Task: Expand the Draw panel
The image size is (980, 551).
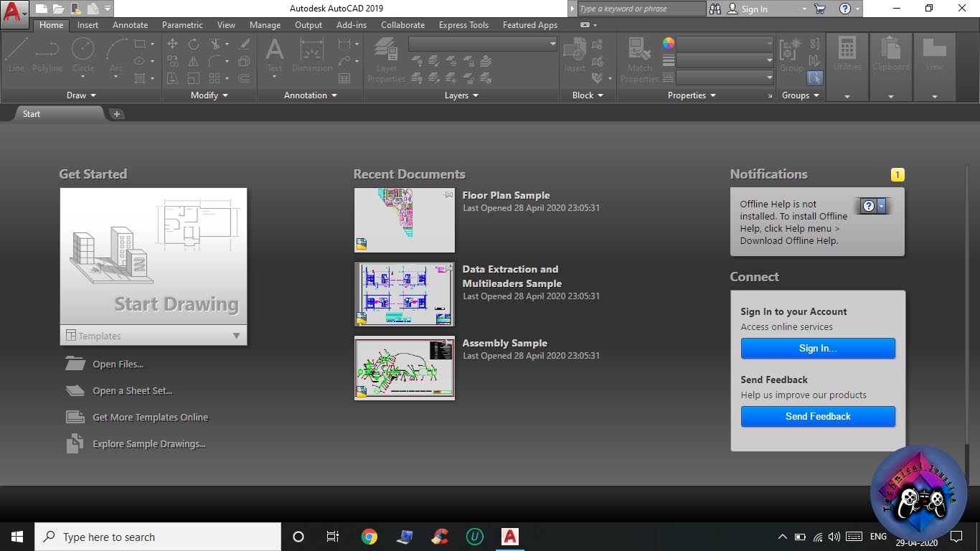Action: tap(82, 95)
